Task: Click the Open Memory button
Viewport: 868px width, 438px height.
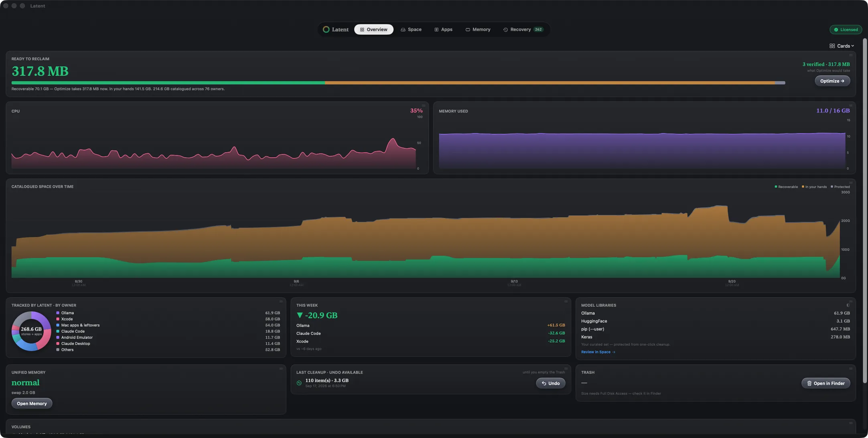Action: click(x=32, y=404)
